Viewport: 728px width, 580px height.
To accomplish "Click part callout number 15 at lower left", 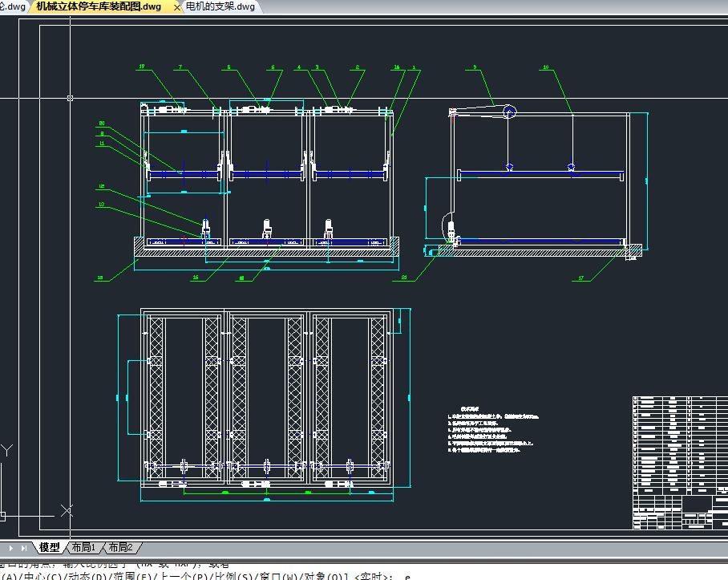I will [x=100, y=278].
